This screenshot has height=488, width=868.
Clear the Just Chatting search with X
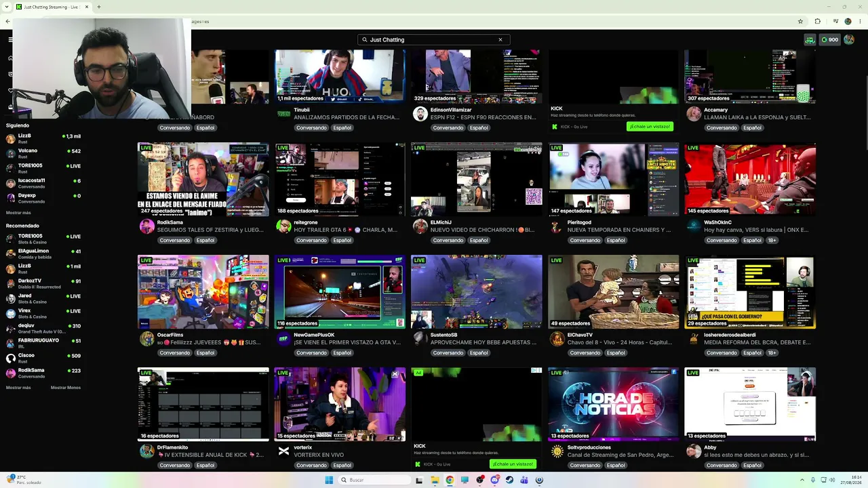point(500,39)
